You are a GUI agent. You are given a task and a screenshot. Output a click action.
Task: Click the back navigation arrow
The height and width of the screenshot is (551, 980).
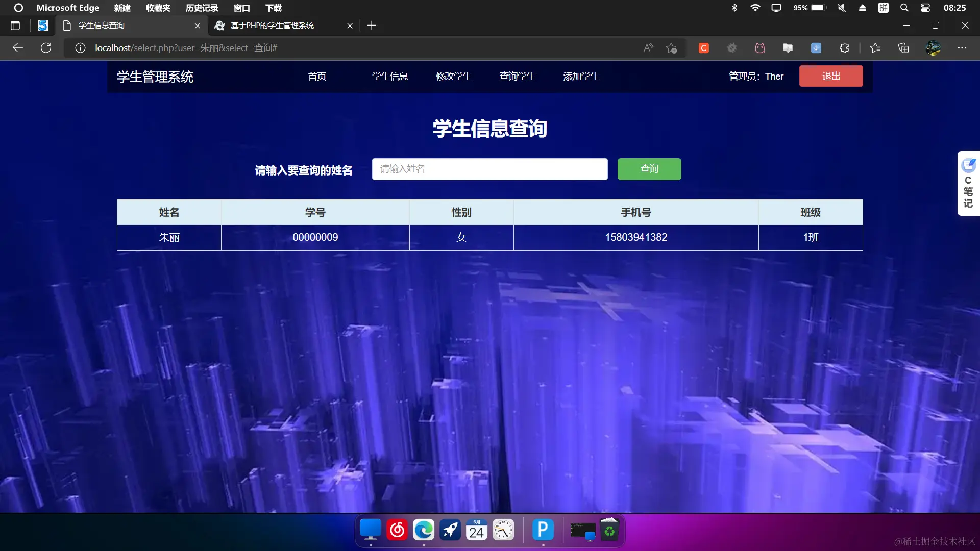click(18, 48)
